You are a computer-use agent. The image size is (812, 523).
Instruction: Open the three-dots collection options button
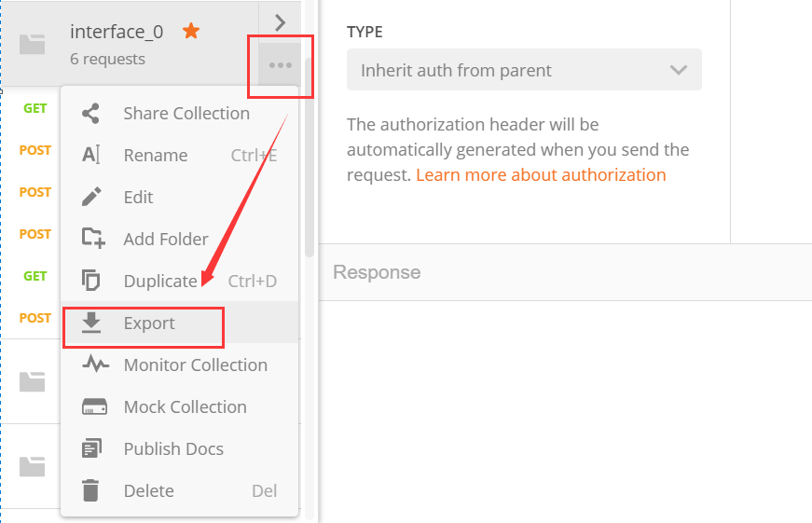[280, 65]
